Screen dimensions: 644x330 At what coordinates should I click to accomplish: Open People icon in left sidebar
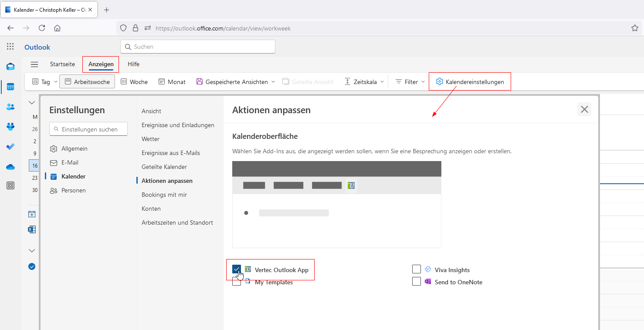pos(10,107)
